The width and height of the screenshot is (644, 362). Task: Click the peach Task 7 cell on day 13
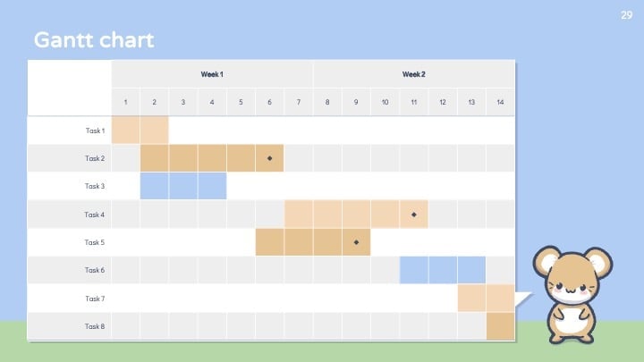[x=471, y=298]
